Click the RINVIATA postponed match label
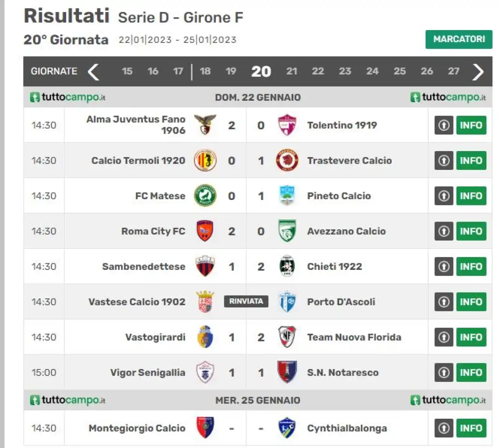The width and height of the screenshot is (500, 448). click(x=246, y=301)
